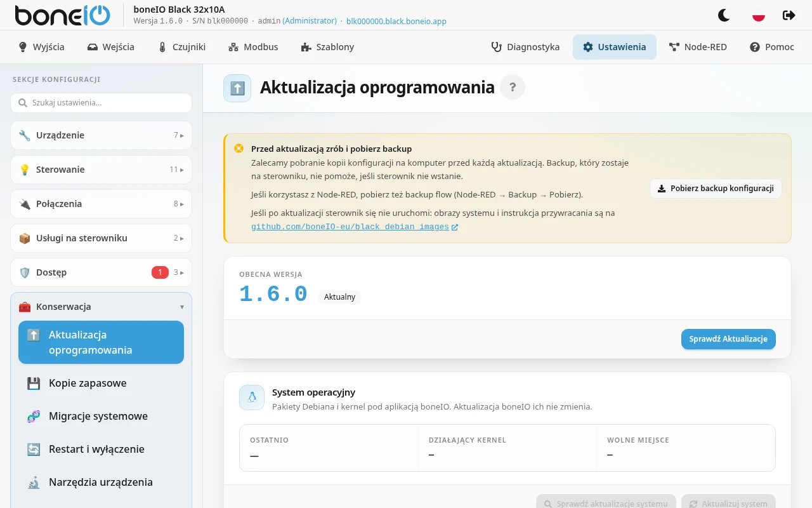812x508 pixels.
Task: Click the Aktualny version status badge
Action: [x=340, y=297]
